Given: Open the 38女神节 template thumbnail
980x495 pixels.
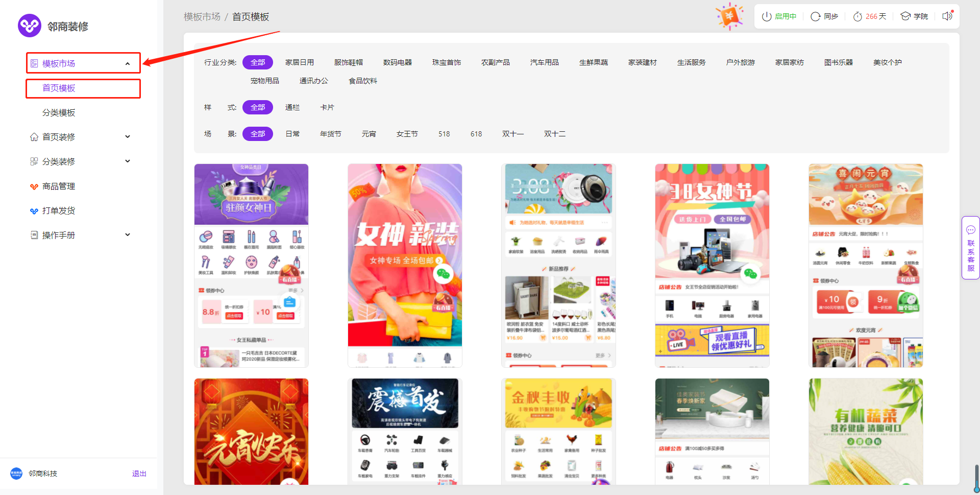Looking at the screenshot, I should [x=712, y=266].
